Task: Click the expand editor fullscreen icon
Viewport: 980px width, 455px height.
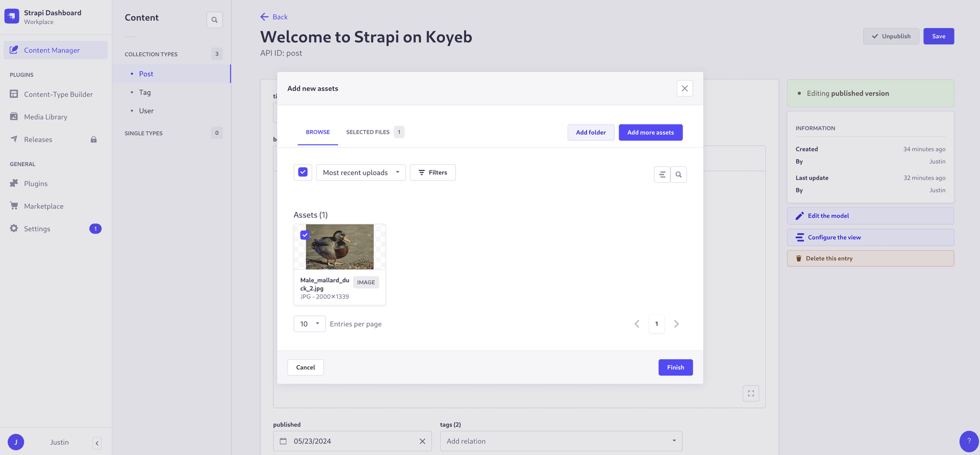Action: click(x=751, y=393)
